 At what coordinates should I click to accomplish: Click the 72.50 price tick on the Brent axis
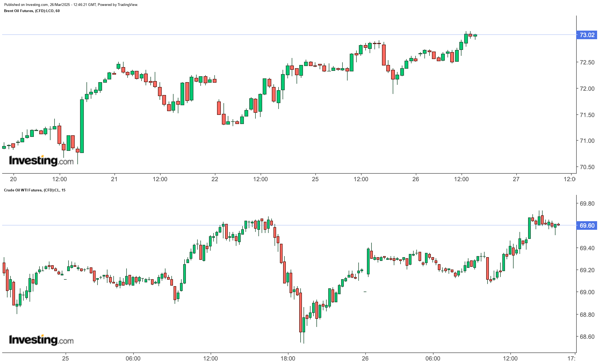[x=587, y=62]
